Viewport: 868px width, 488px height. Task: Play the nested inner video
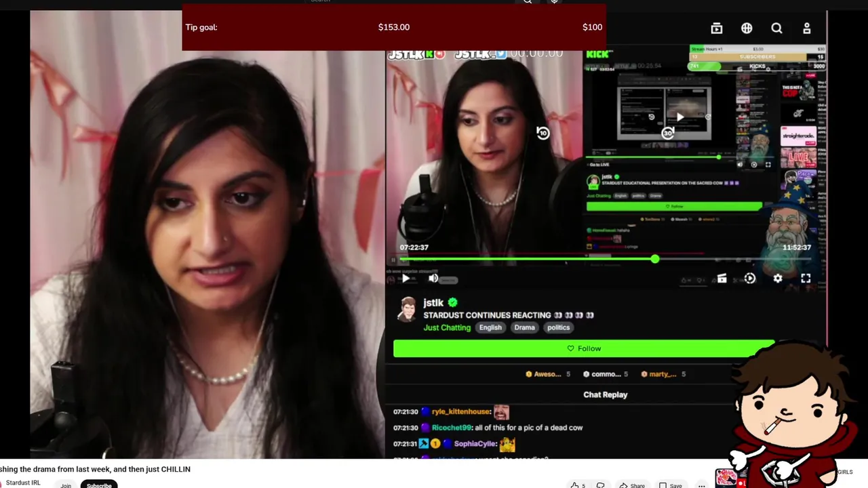[680, 117]
